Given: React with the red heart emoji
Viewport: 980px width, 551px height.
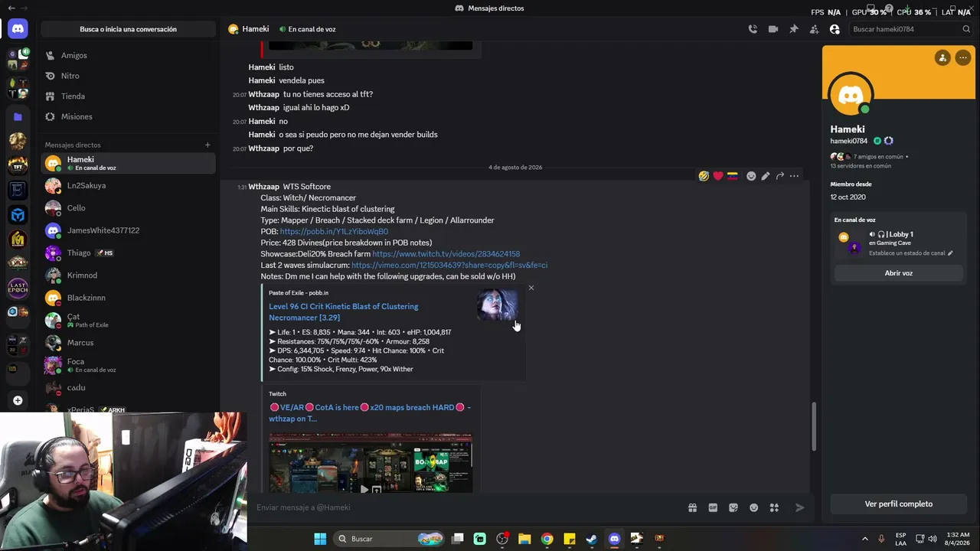Looking at the screenshot, I should tap(718, 176).
